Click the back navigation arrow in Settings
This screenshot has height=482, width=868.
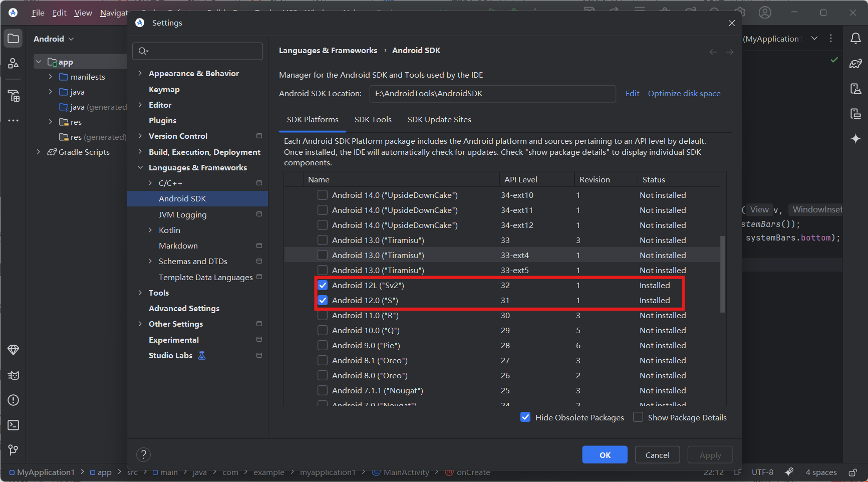tap(713, 52)
